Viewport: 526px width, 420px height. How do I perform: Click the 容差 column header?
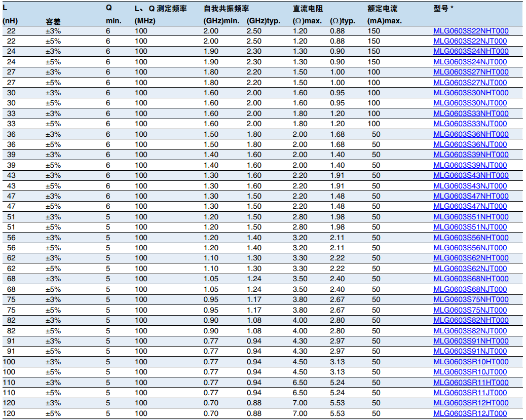click(x=53, y=21)
